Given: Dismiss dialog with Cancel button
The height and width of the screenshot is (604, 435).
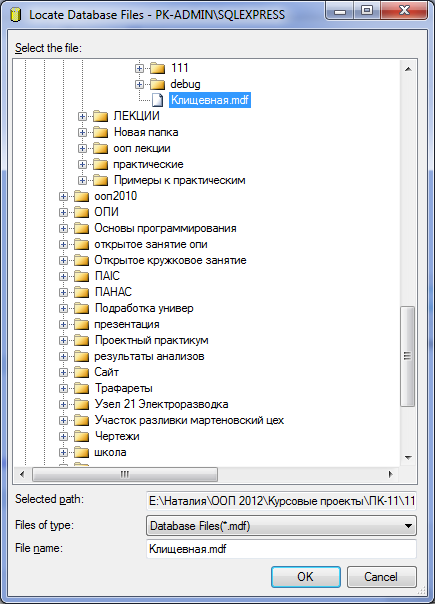Looking at the screenshot, I should click(x=381, y=577).
